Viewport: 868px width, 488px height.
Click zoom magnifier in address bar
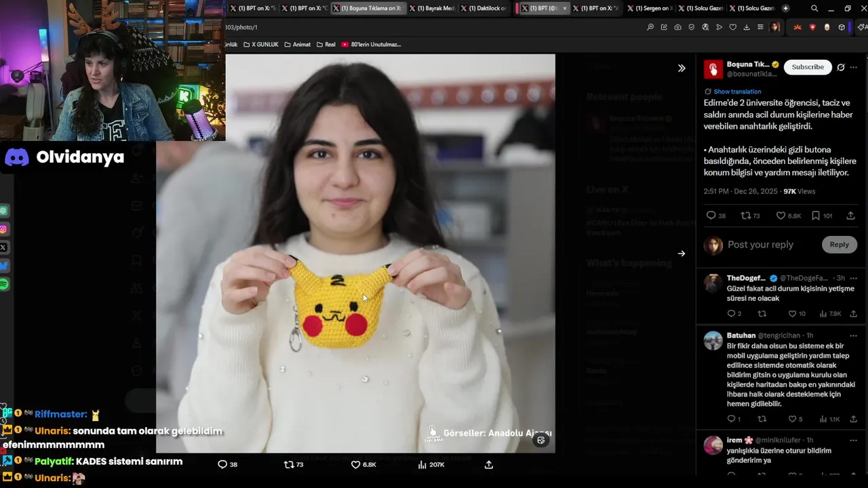point(650,27)
